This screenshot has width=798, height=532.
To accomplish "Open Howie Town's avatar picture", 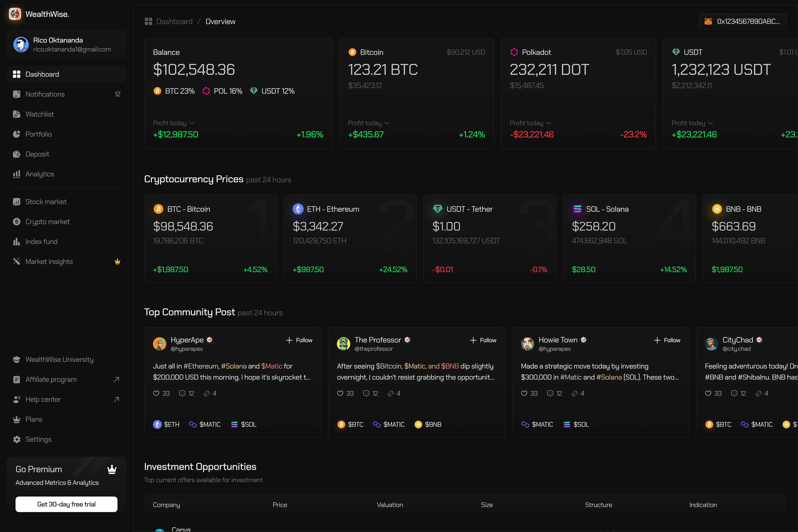I will (528, 344).
